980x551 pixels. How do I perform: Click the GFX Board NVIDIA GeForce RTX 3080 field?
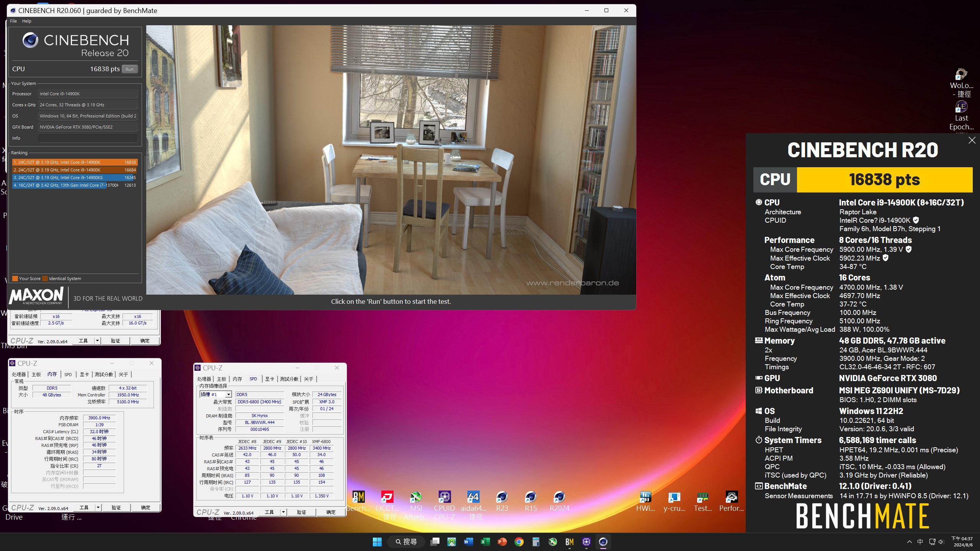pos(88,127)
